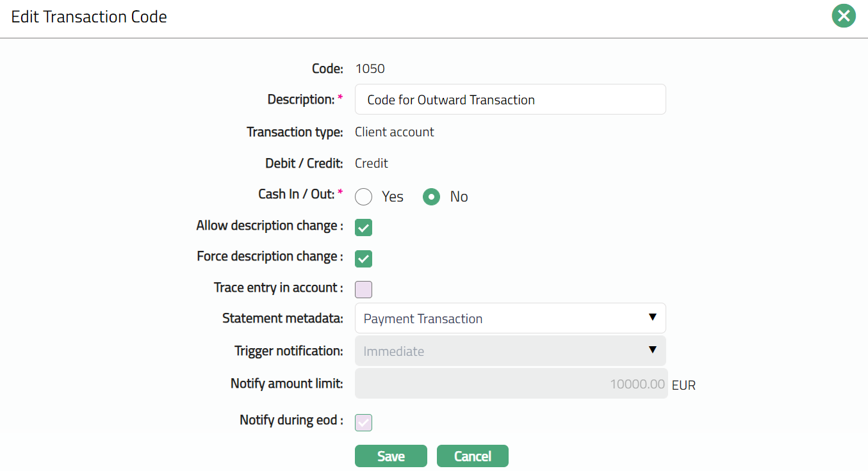Image resolution: width=868 pixels, height=471 pixels.
Task: Expand the Trigger notification dropdown
Action: pyautogui.click(x=510, y=351)
